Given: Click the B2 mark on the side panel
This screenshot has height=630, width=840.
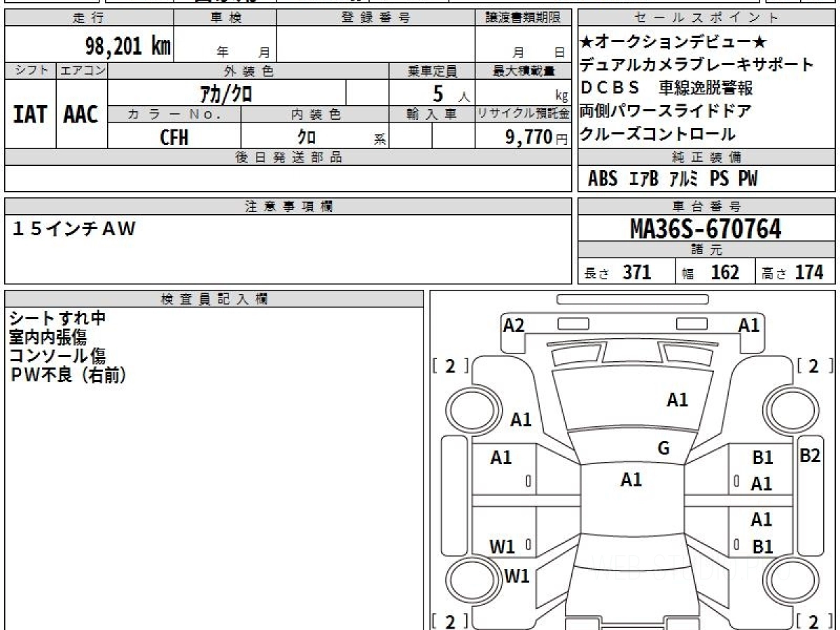Looking at the screenshot, I should pyautogui.click(x=810, y=456).
